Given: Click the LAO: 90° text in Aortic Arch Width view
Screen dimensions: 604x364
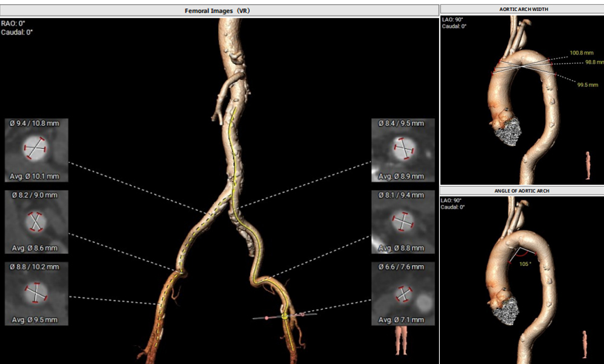Looking at the screenshot, I should coord(453,19).
